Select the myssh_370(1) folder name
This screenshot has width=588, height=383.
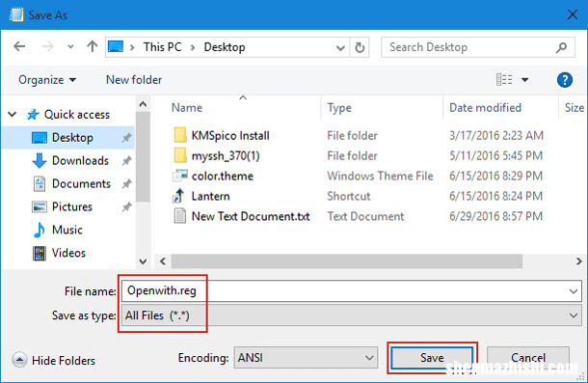tap(226, 156)
